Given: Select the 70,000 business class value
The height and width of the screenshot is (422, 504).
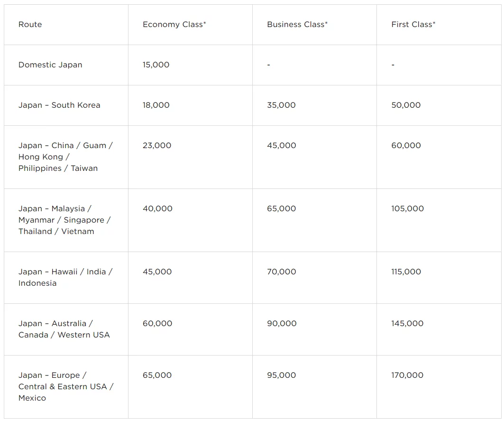Looking at the screenshot, I should pos(281,272).
